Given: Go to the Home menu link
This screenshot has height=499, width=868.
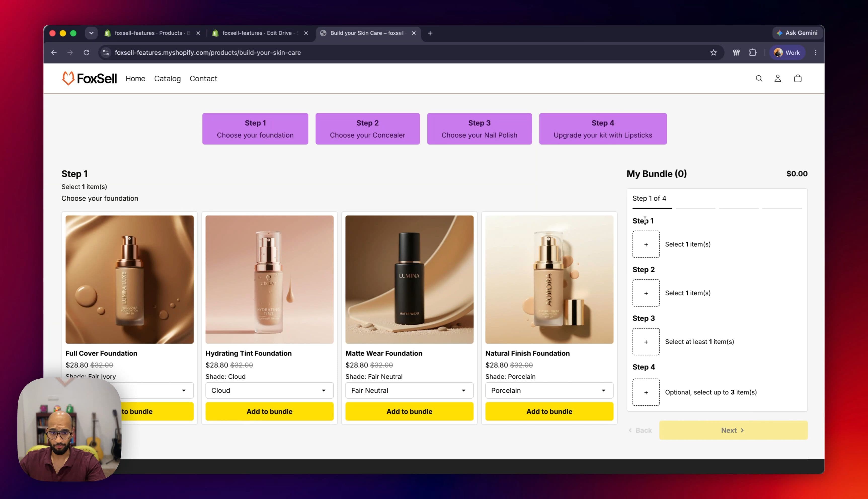Looking at the screenshot, I should coord(135,79).
